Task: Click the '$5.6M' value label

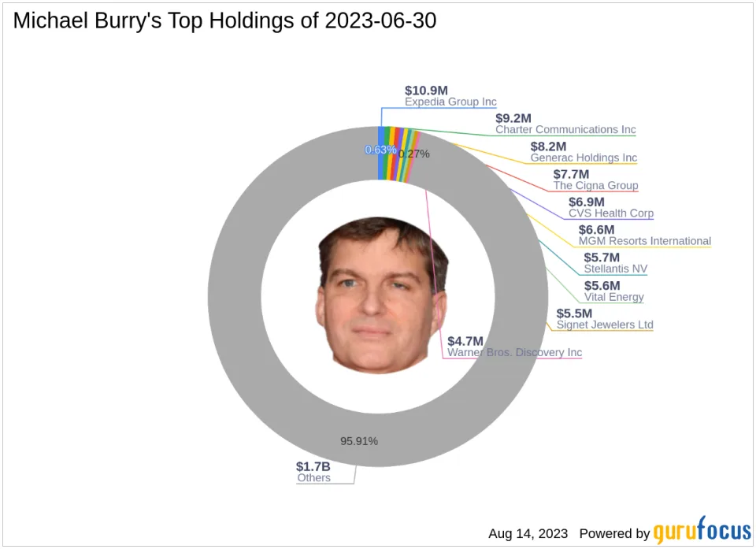Action: click(x=602, y=286)
